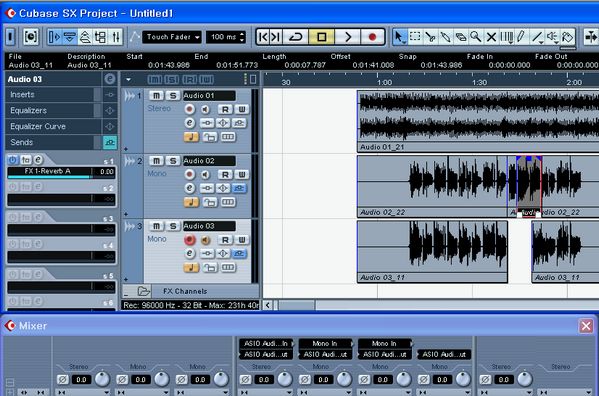Expand automation subtrack for Audio 02
This screenshot has height=396, width=599.
point(126,214)
